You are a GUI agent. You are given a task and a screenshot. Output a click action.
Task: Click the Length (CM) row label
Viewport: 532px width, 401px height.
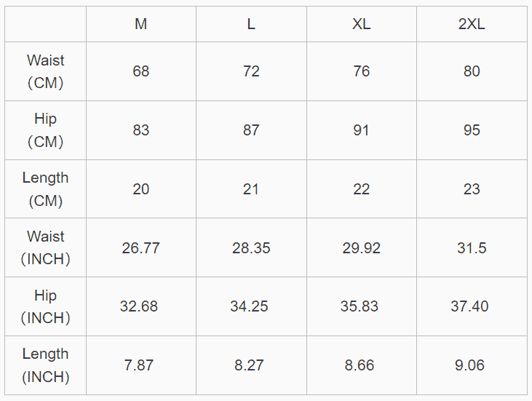tap(45, 189)
